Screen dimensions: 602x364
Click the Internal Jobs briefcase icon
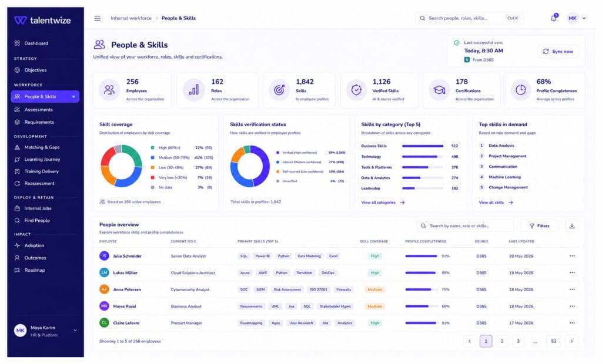[x=17, y=208]
